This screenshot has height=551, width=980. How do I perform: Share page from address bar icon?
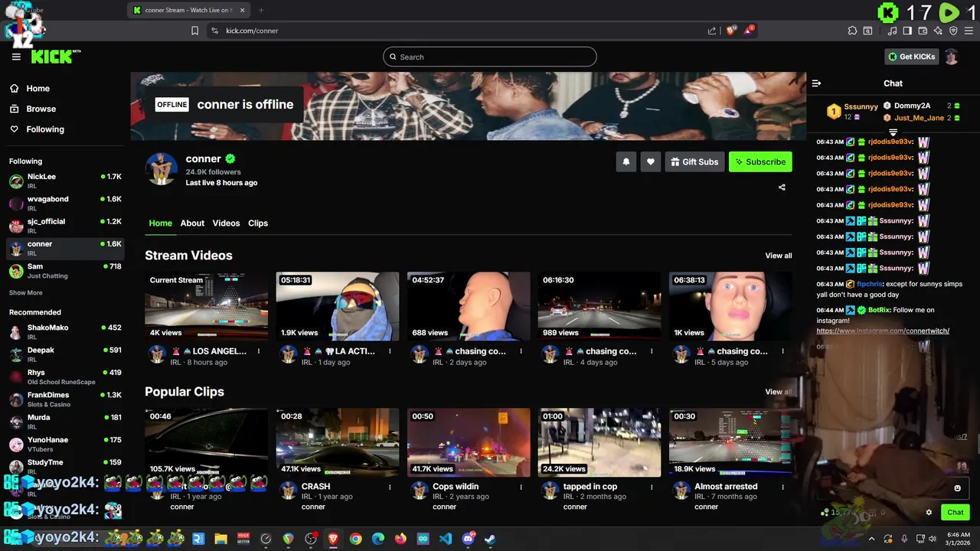712,31
